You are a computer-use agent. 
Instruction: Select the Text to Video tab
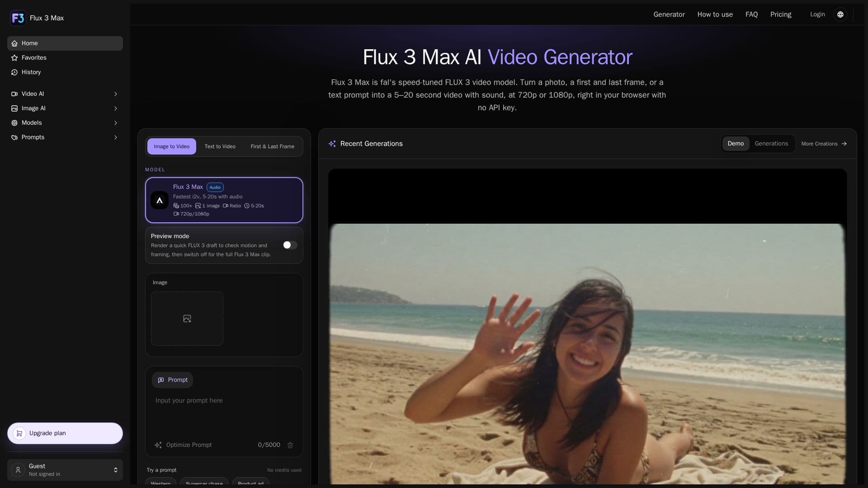coord(220,146)
